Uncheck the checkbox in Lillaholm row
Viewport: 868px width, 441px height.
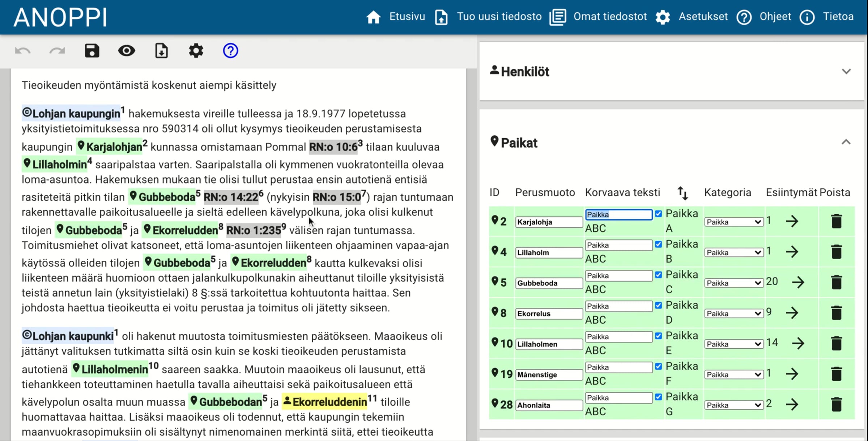pyautogui.click(x=658, y=244)
